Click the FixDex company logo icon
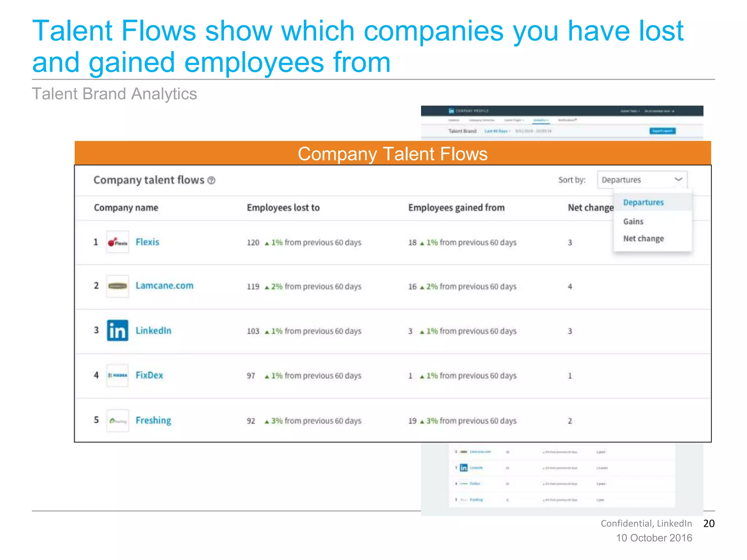747x560 pixels. 117,375
